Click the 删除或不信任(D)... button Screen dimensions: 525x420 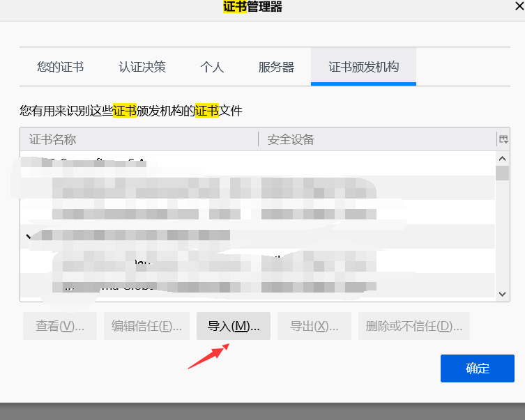(x=414, y=326)
